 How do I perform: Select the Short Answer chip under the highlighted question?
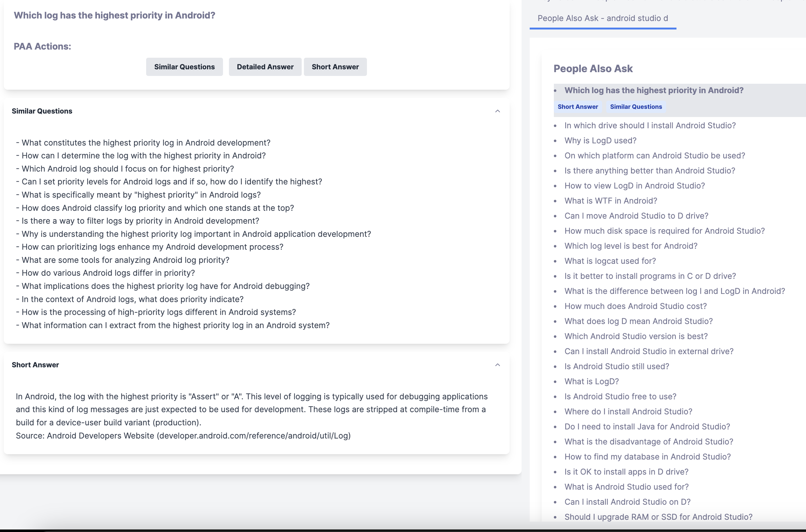[578, 107]
